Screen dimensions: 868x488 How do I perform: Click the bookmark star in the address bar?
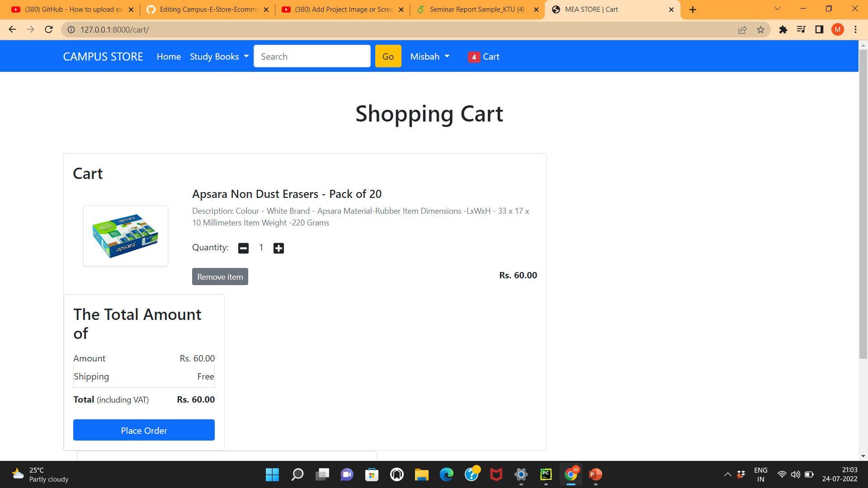(761, 29)
